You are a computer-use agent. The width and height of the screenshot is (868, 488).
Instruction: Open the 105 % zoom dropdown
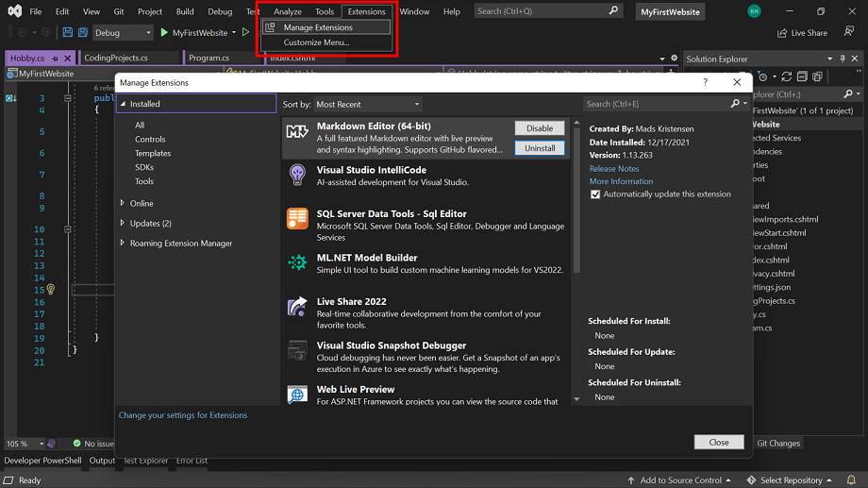tap(41, 444)
